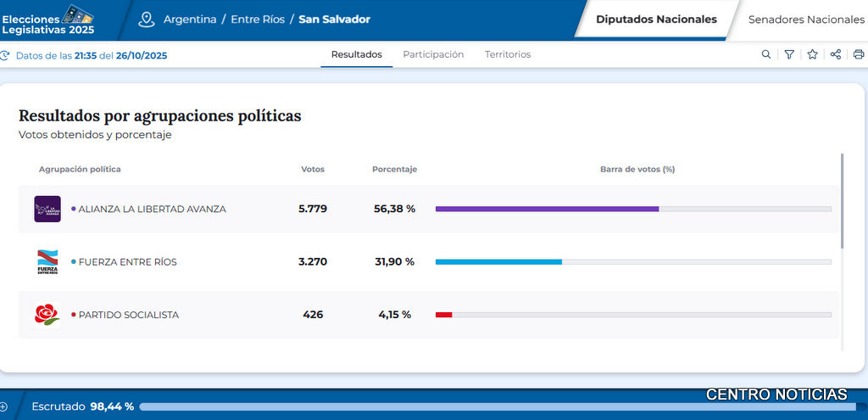The height and width of the screenshot is (420, 868).
Task: Click the Alianza La Libertad Avanza logo
Action: point(47,209)
